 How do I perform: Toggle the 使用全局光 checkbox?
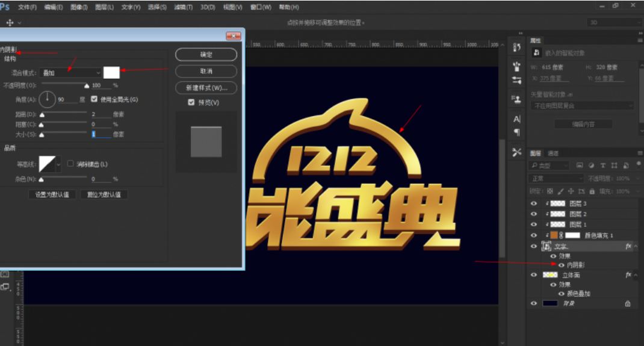coord(94,99)
